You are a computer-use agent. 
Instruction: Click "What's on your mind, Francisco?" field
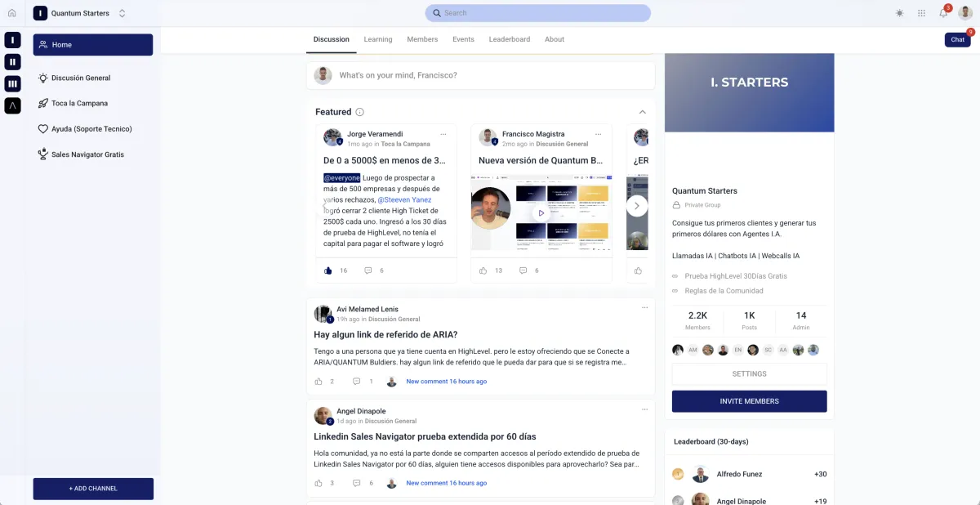(x=481, y=75)
